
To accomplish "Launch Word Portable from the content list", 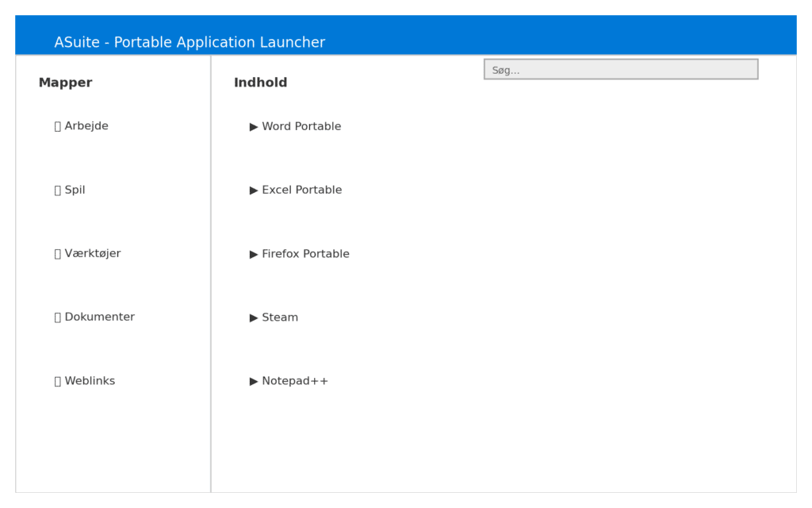I will point(302,126).
